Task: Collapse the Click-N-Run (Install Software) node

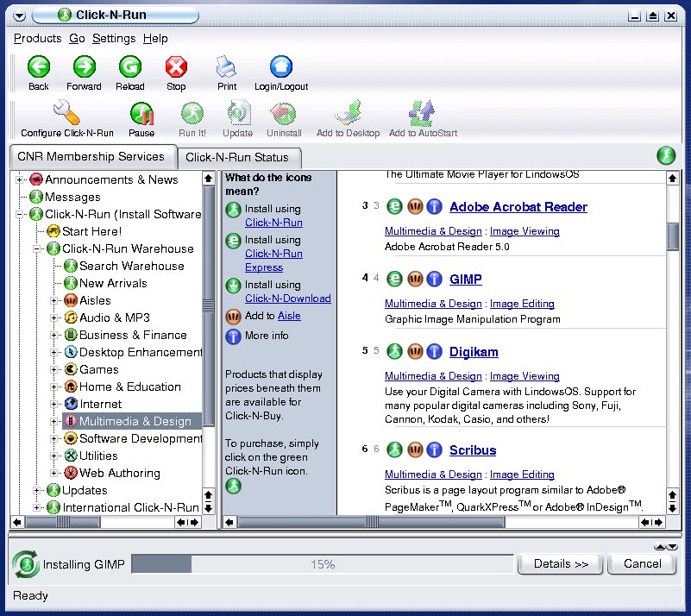Action: (19, 215)
